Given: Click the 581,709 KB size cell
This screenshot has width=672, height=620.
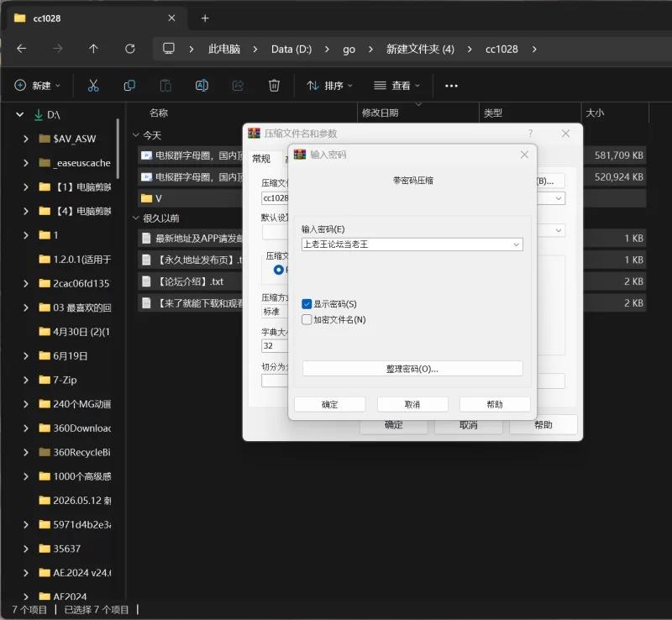Looking at the screenshot, I should click(618, 155).
